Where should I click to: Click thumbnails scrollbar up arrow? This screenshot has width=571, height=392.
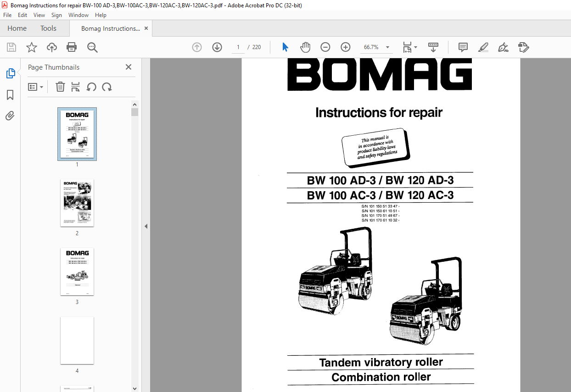134,104
